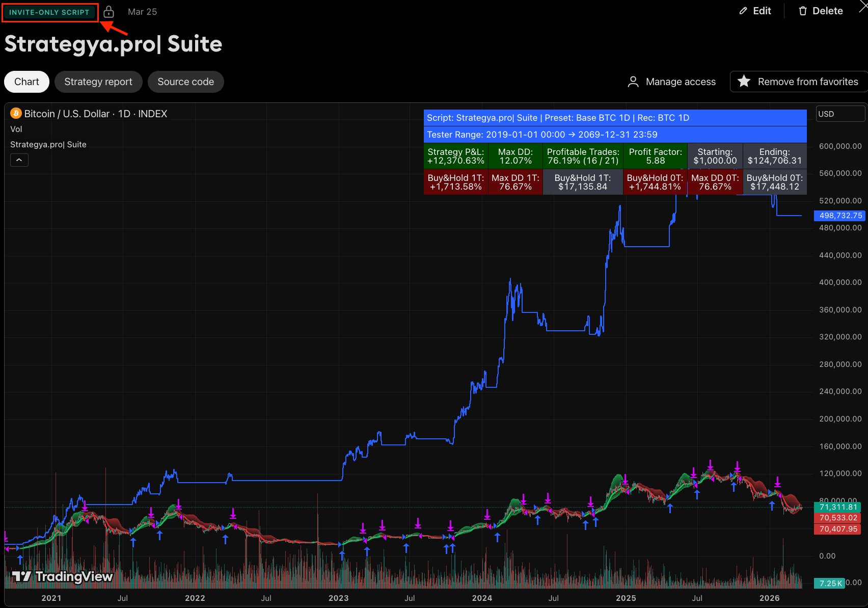Viewport: 868px width, 608px height.
Task: Click the 2021 label on time axis
Action: (x=51, y=598)
